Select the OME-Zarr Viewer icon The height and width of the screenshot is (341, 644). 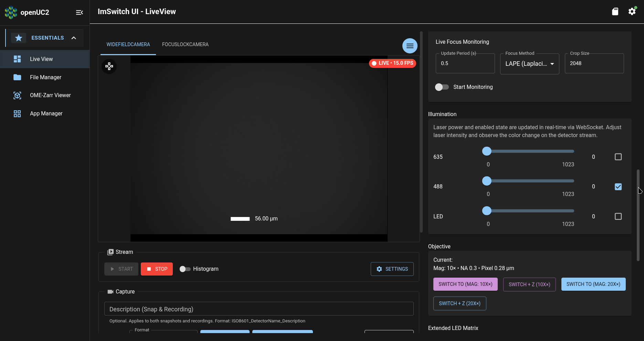tap(17, 95)
